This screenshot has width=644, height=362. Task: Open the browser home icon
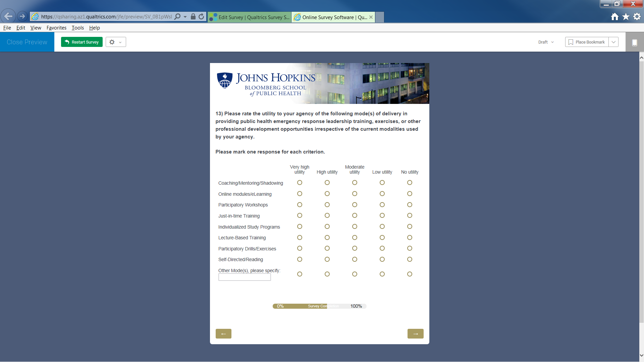click(614, 17)
